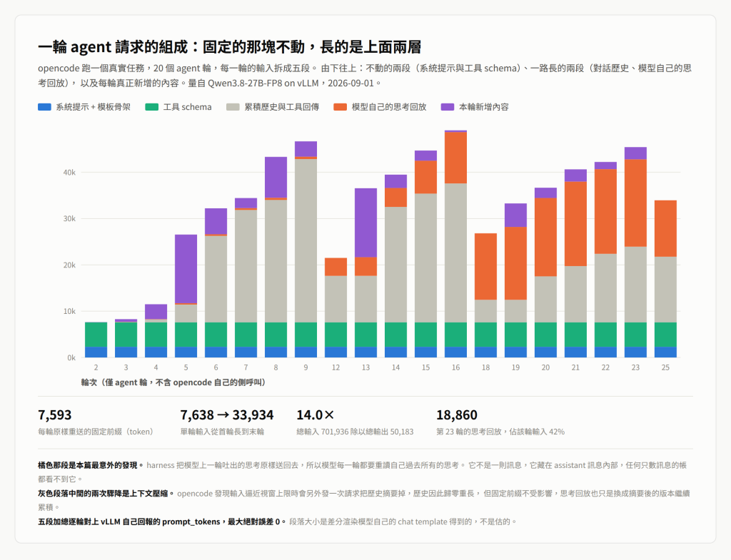This screenshot has height=560, width=731.
Task: Select the orange segment of round 18 bar
Action: (485, 267)
